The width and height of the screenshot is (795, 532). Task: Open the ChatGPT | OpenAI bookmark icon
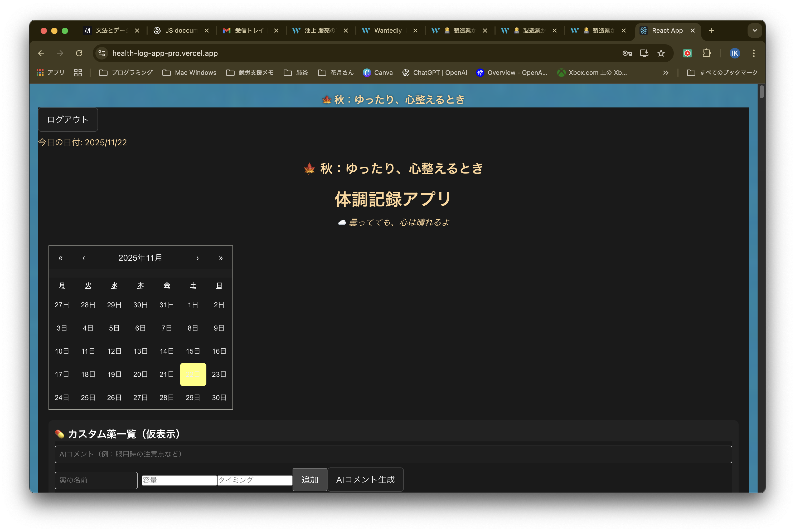click(406, 72)
